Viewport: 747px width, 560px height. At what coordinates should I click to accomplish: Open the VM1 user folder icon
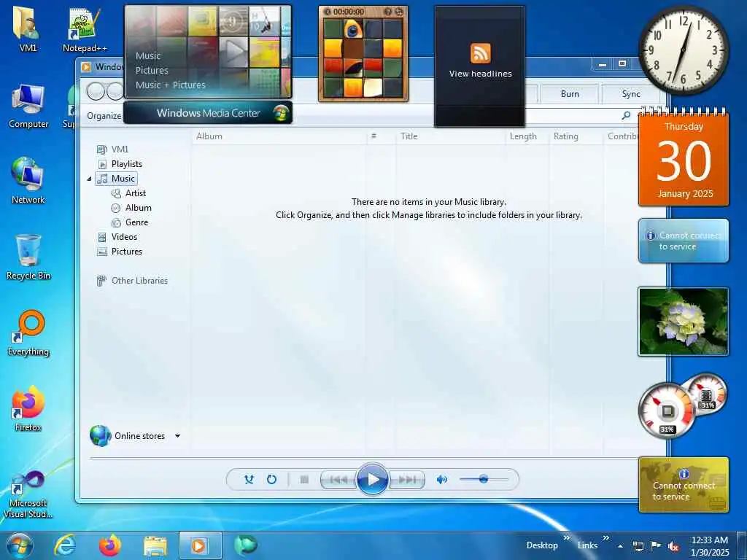[28, 29]
